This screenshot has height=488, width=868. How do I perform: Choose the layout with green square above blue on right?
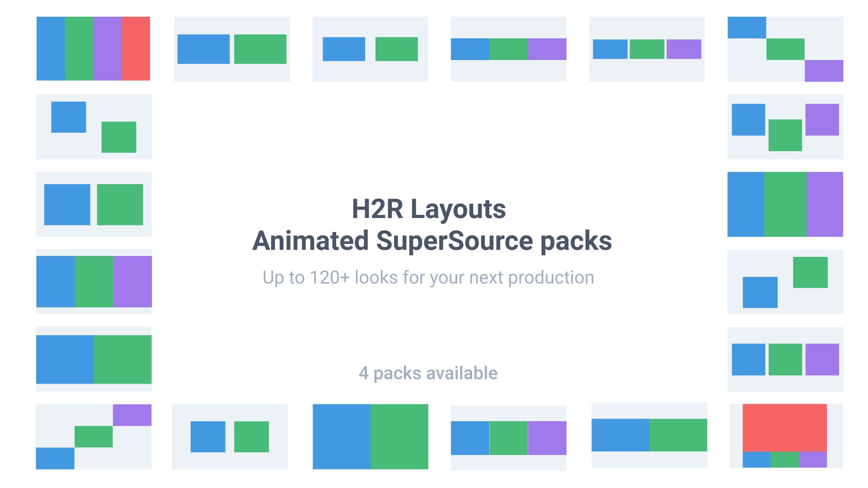tap(785, 282)
